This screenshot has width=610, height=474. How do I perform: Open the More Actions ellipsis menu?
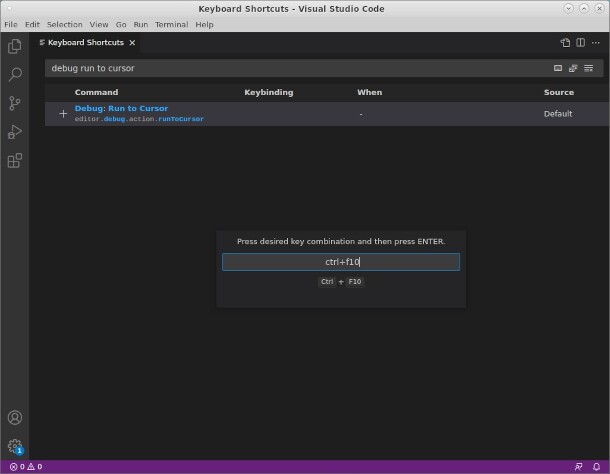[596, 43]
